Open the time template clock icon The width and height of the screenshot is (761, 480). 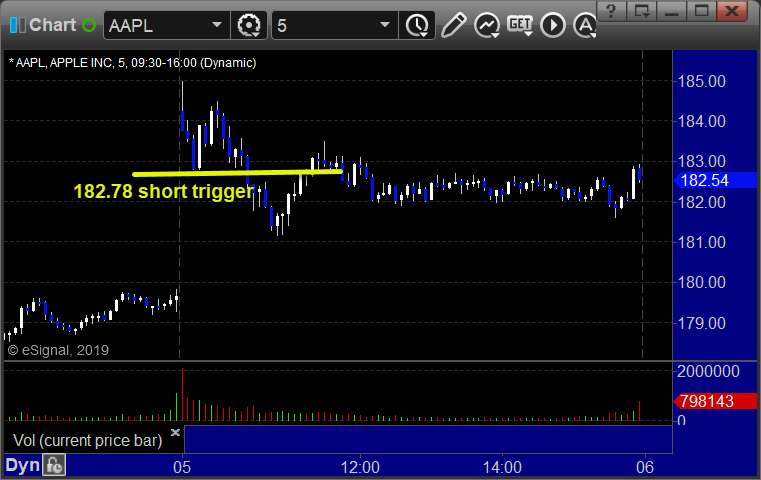(417, 25)
